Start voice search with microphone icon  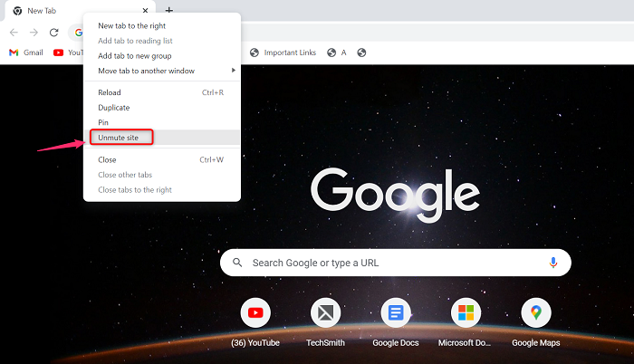point(553,263)
